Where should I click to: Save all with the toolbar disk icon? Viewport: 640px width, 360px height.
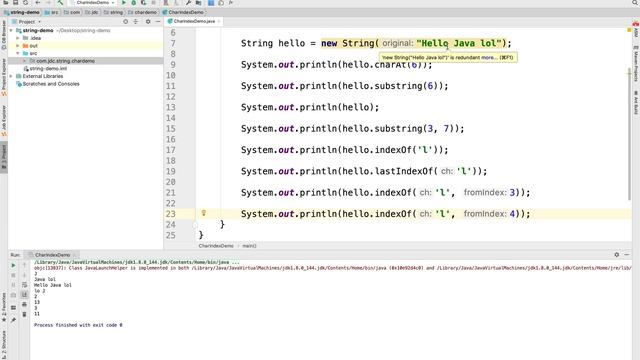click(x=16, y=3)
